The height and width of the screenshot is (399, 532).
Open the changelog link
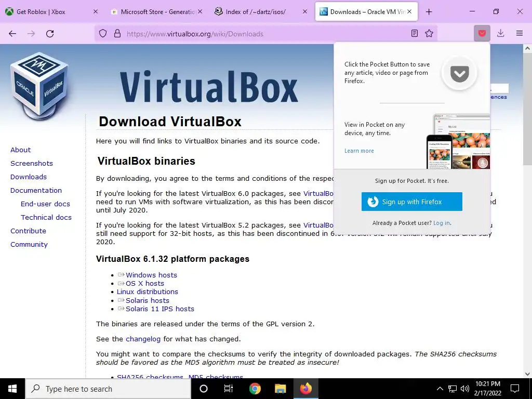143,339
